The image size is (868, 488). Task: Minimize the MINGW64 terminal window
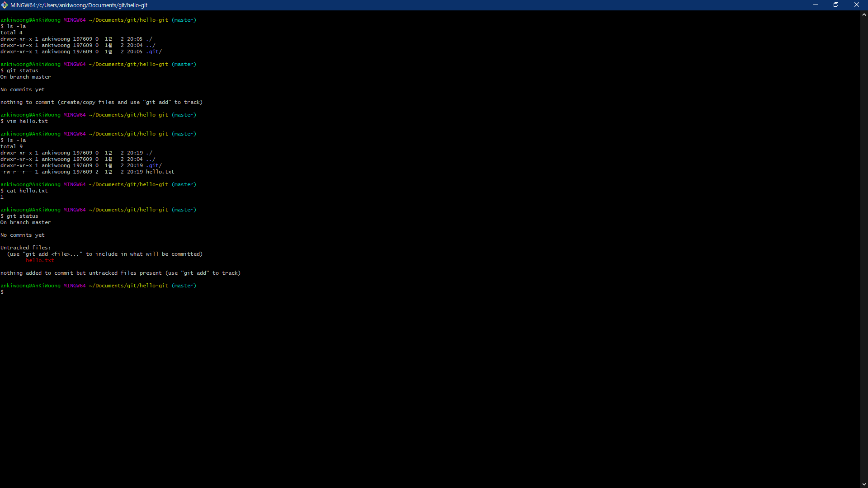816,5
